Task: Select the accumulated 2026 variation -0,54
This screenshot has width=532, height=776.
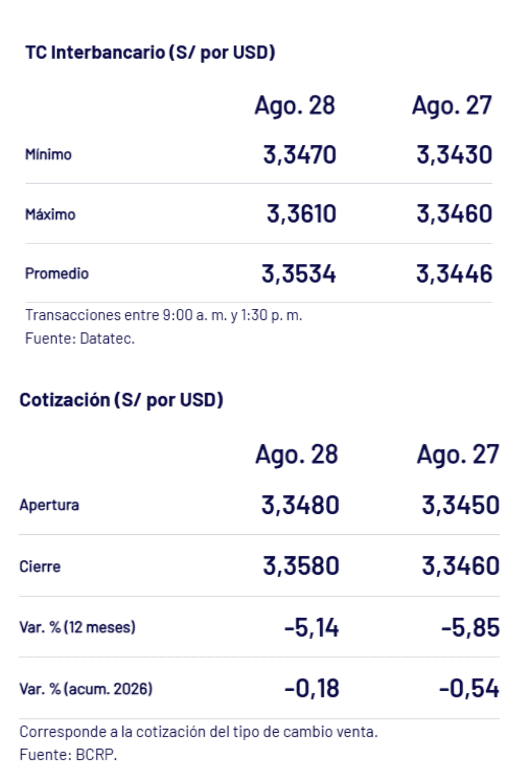Action: click(x=469, y=689)
